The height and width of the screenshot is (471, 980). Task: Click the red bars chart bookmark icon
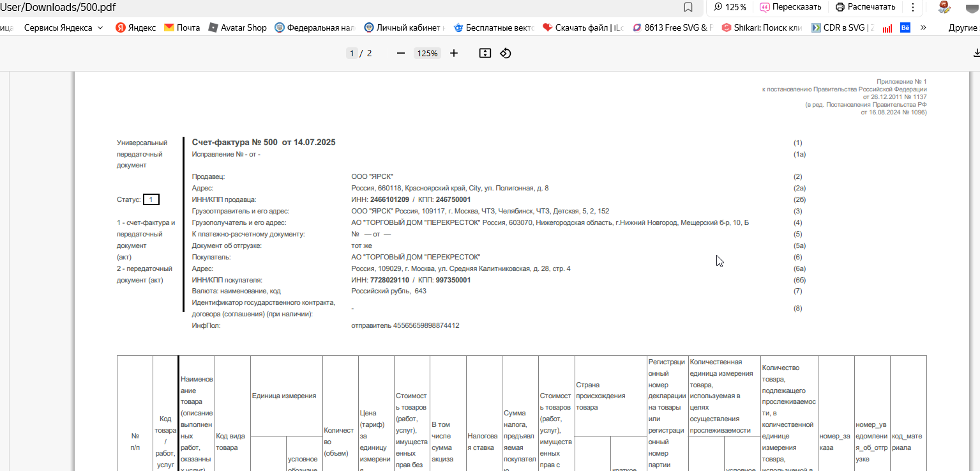[887, 28]
